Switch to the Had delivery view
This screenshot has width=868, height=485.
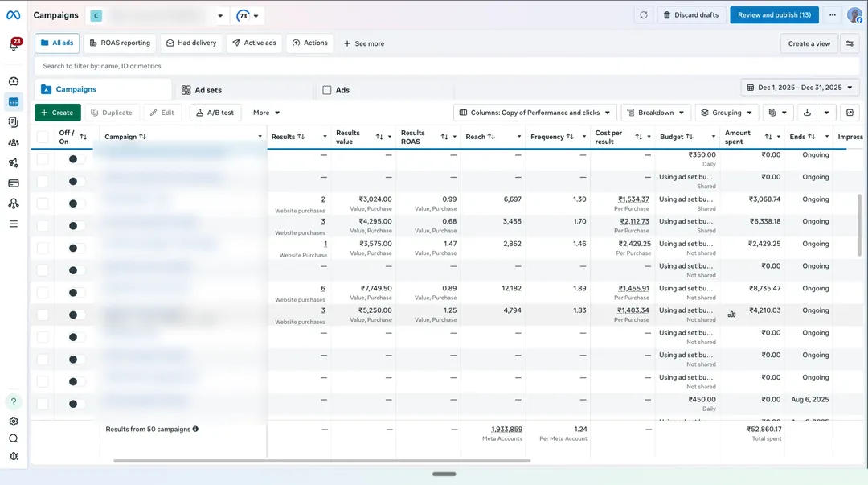point(191,43)
